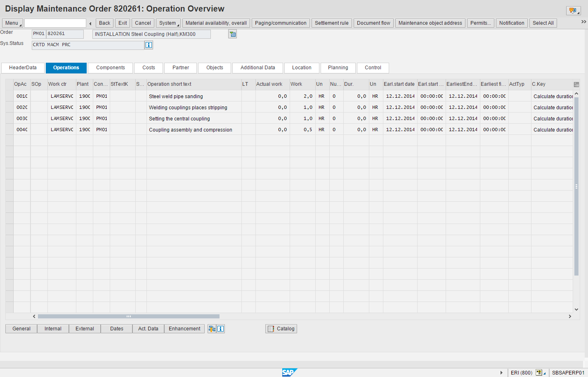Click the Internal button
The width and height of the screenshot is (588, 377).
pos(53,329)
